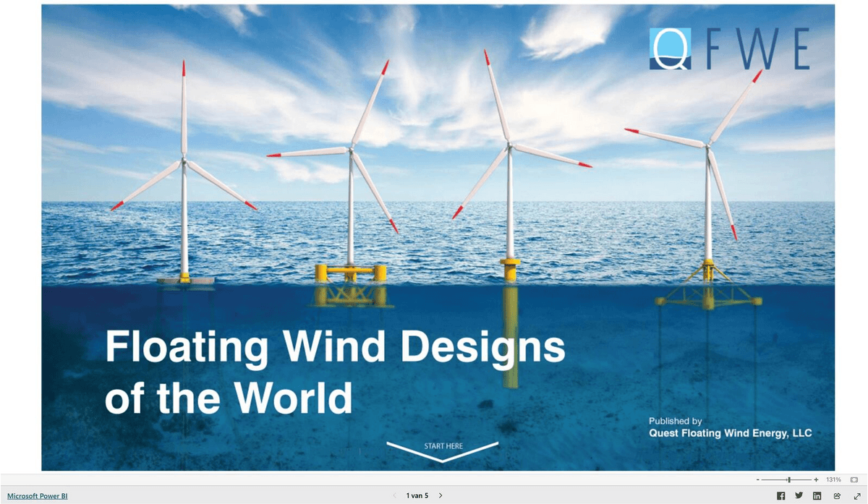The width and height of the screenshot is (868, 504).
Task: Click 'Quest Floating Wind Energy, LLC' text
Action: pos(731,433)
